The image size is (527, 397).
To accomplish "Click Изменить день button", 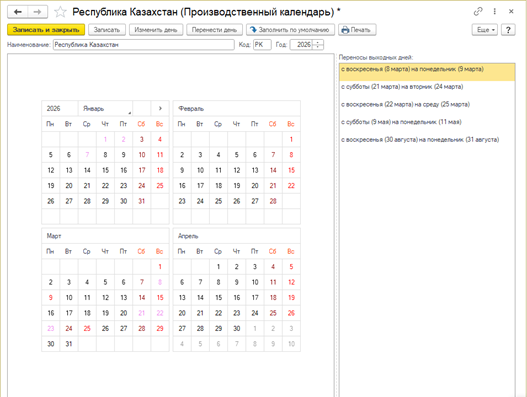I will click(156, 30).
